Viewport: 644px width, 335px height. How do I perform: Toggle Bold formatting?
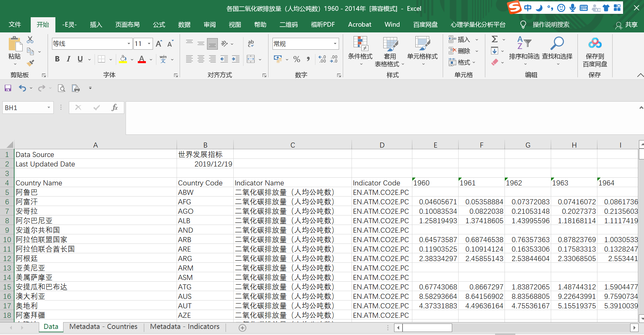pyautogui.click(x=57, y=59)
